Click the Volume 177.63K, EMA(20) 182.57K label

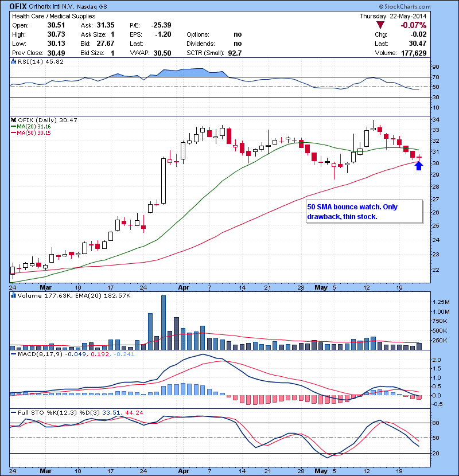coord(74,295)
